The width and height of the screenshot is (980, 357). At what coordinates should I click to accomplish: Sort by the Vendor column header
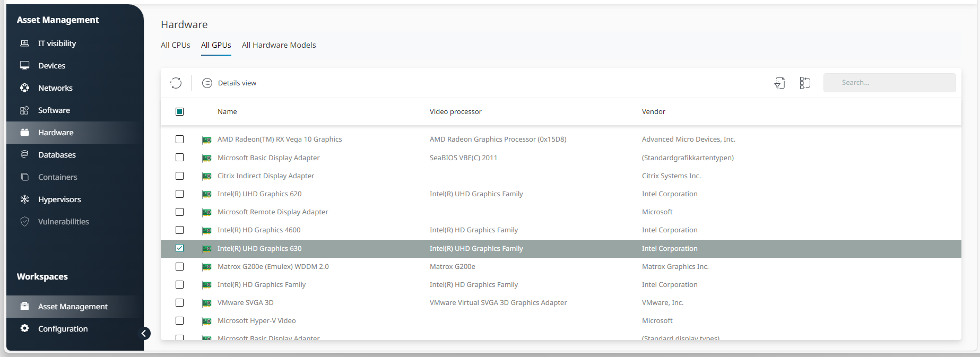(653, 111)
